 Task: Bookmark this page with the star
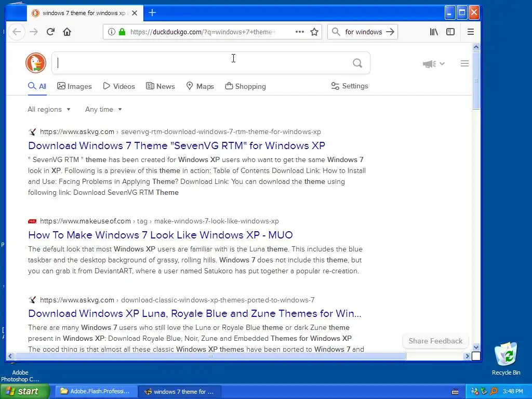click(314, 32)
